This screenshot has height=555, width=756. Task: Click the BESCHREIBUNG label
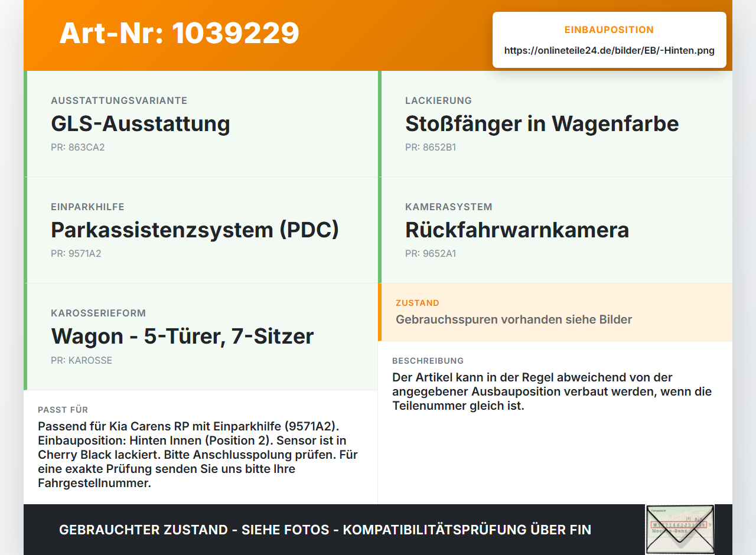[428, 361]
